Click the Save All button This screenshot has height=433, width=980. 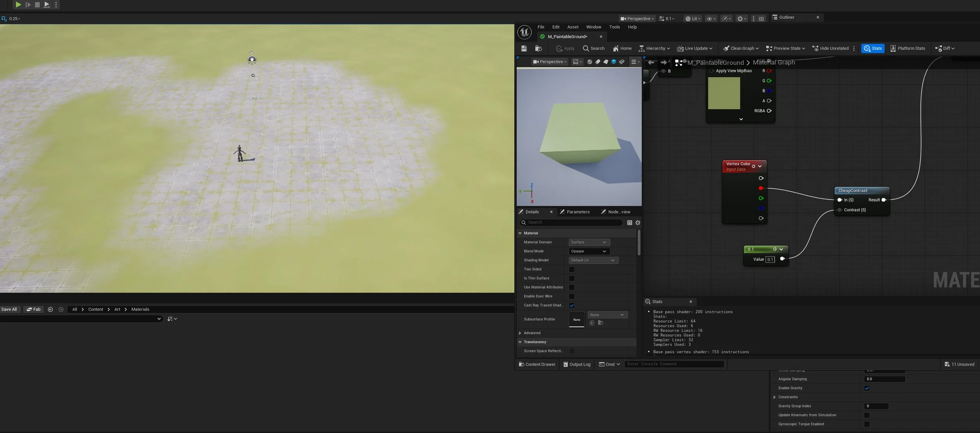(9, 309)
